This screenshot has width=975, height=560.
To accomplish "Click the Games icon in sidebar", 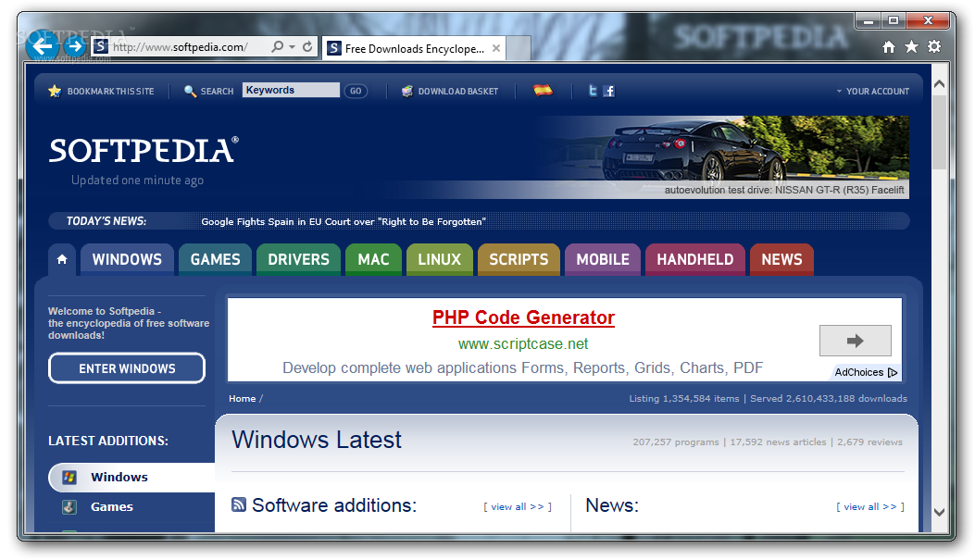I will (69, 506).
